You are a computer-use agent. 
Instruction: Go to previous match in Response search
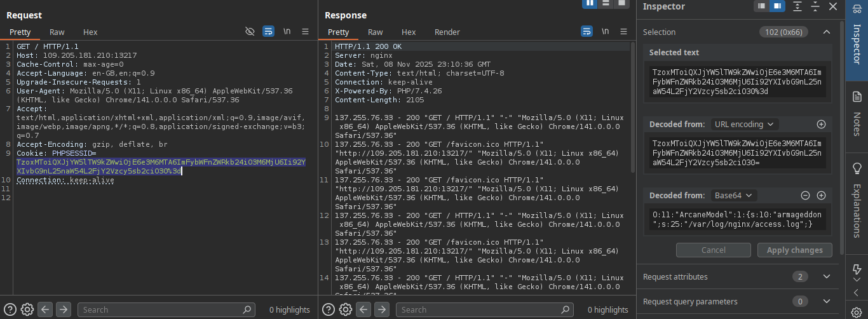click(x=363, y=309)
